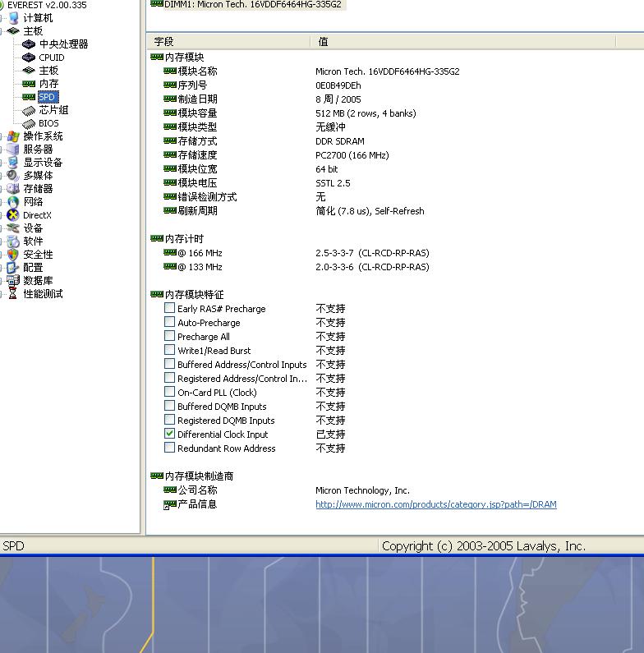Click the DIMM1 module icon in device list
The height and width of the screenshot is (653, 644).
157,4
